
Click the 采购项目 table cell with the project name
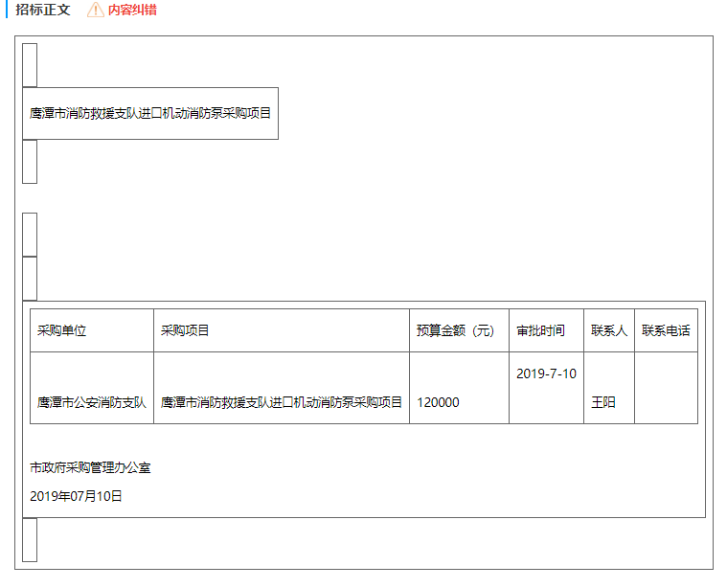click(x=282, y=388)
